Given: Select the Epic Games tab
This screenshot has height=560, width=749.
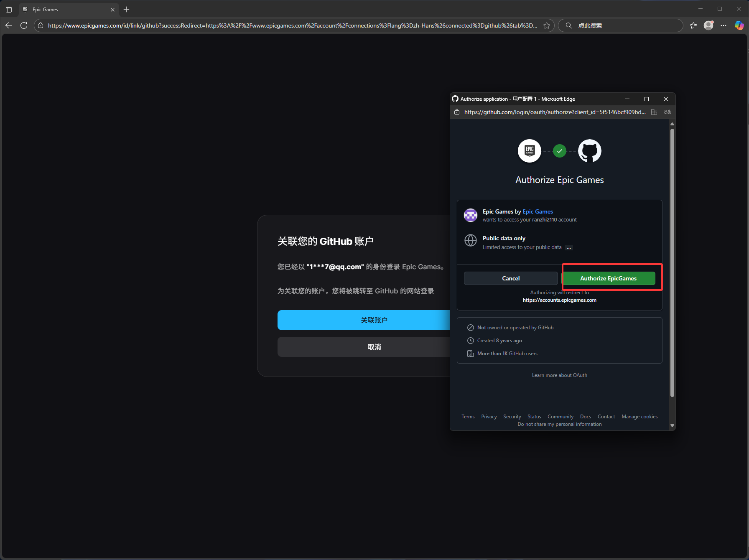Looking at the screenshot, I should click(x=69, y=10).
